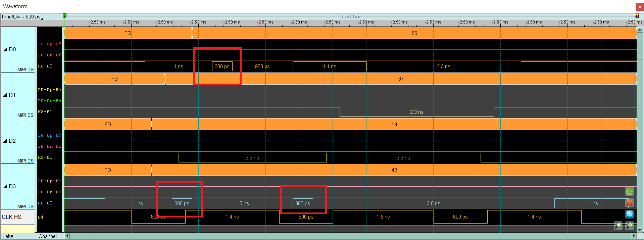
Task: Click the horizontal scrollbar thumb
Action: [85, 236]
